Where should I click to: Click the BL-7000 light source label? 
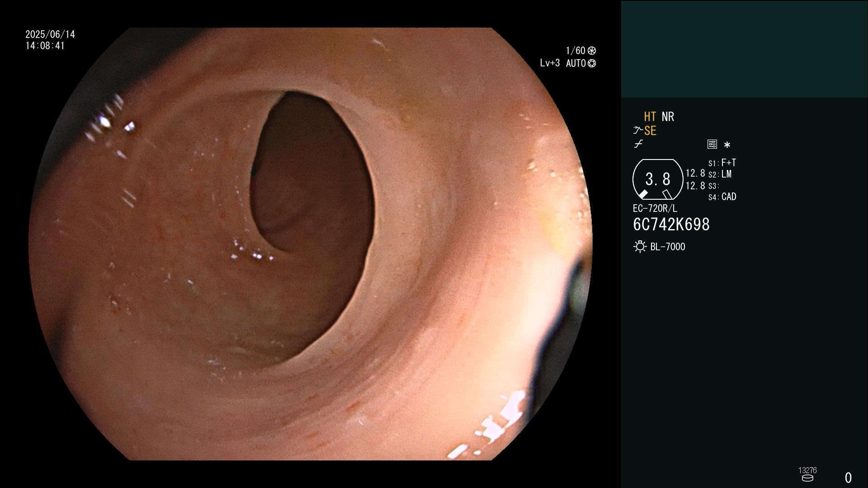(x=668, y=247)
